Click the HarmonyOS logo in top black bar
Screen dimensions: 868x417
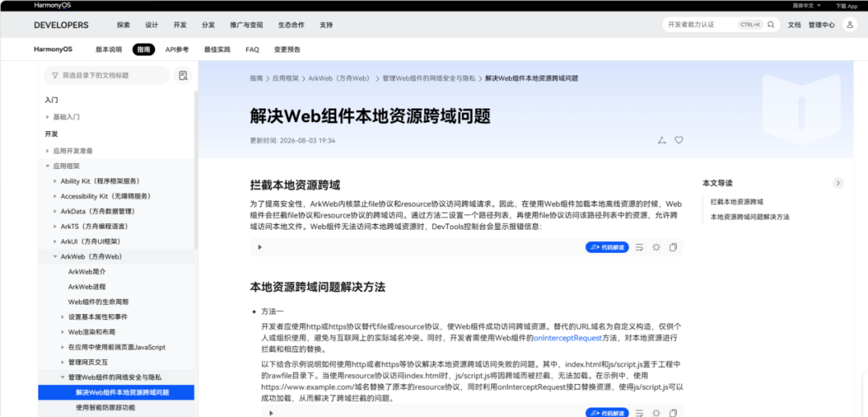52,5
